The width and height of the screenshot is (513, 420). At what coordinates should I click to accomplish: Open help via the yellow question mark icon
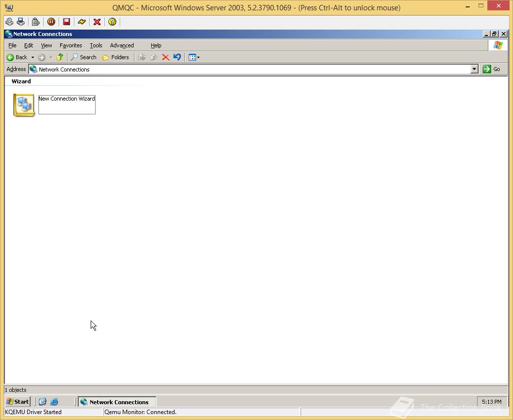pyautogui.click(x=112, y=22)
